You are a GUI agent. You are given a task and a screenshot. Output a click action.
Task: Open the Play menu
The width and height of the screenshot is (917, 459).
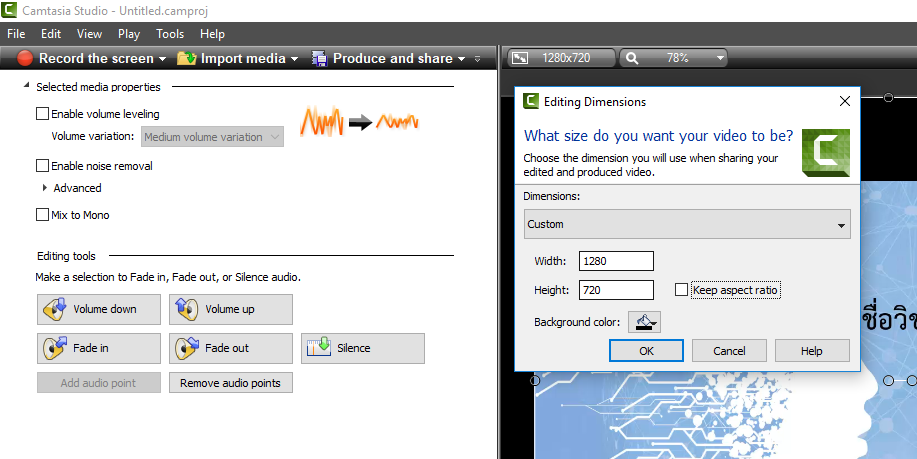[x=129, y=34]
